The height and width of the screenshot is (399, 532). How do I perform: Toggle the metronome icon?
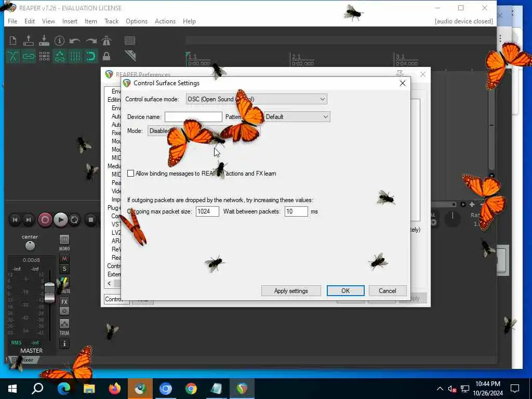[107, 41]
